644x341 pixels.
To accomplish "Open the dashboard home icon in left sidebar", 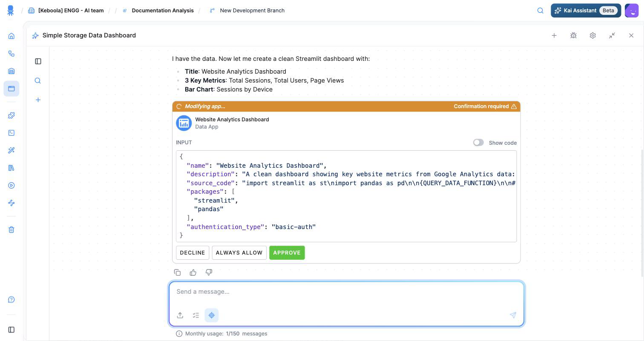I will [11, 36].
